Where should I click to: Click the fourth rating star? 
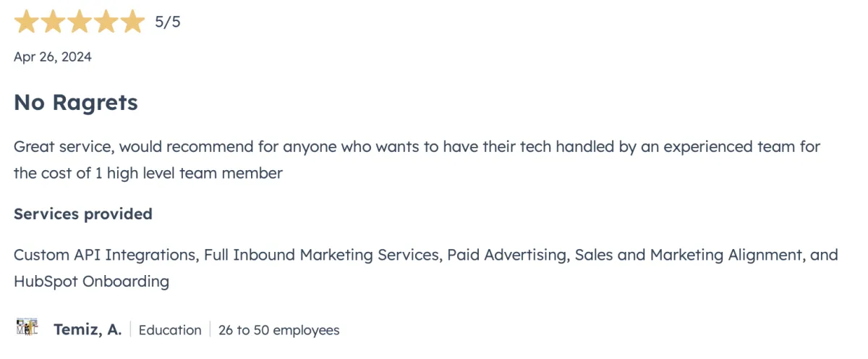(x=106, y=22)
